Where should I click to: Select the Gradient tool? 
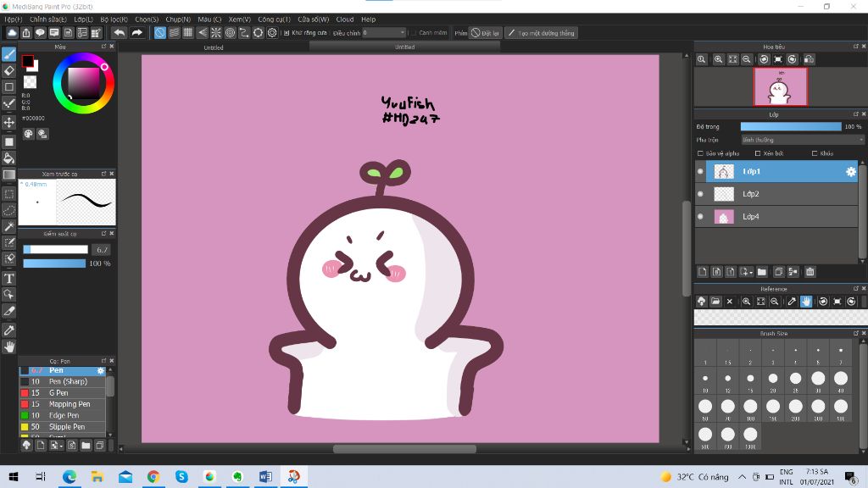pos(8,175)
